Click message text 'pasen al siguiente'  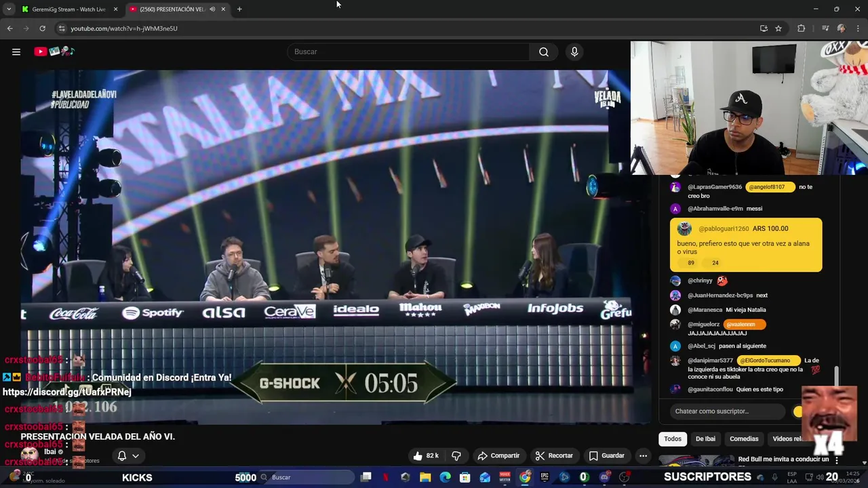coord(742,346)
